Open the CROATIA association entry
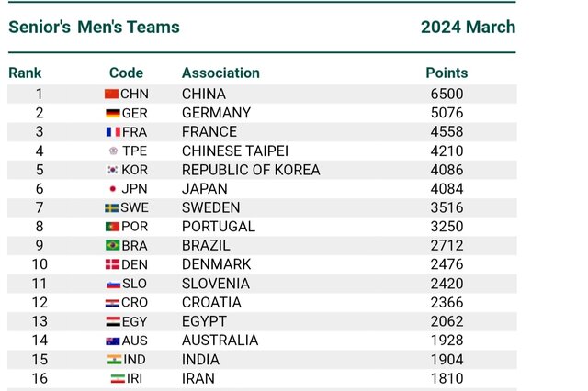The image size is (588, 391). (212, 303)
